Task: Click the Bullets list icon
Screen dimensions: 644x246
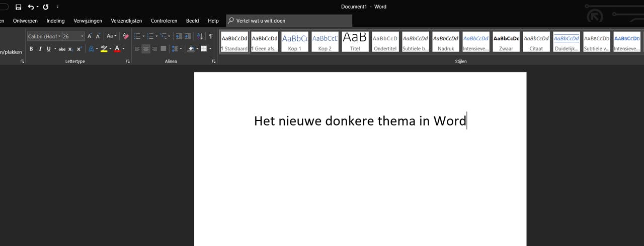Action: coord(137,36)
